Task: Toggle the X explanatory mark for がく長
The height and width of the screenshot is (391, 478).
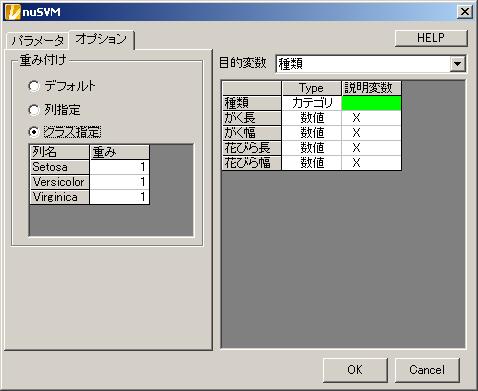Action: (371, 118)
